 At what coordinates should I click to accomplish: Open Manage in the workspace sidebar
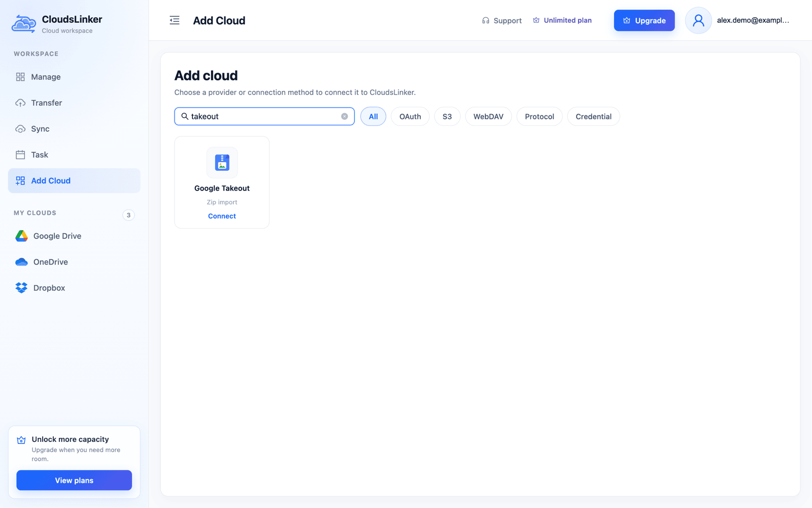point(74,77)
